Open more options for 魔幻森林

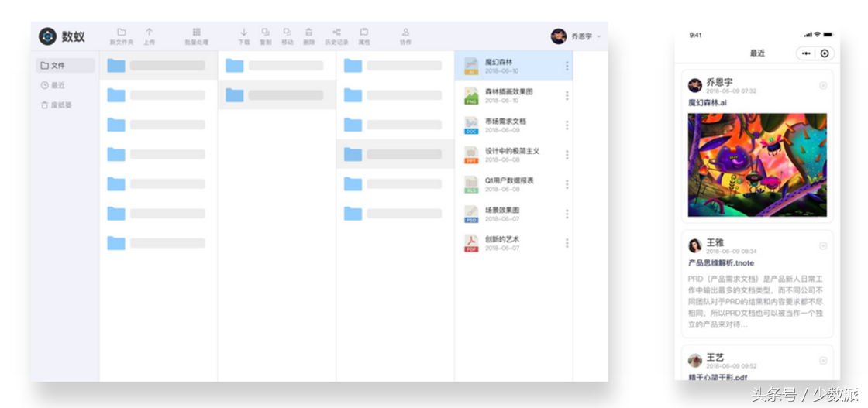[x=567, y=67]
